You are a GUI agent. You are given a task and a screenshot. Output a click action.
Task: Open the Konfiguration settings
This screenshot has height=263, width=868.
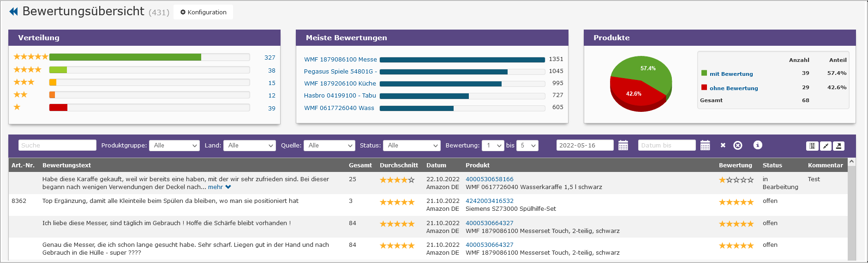203,12
